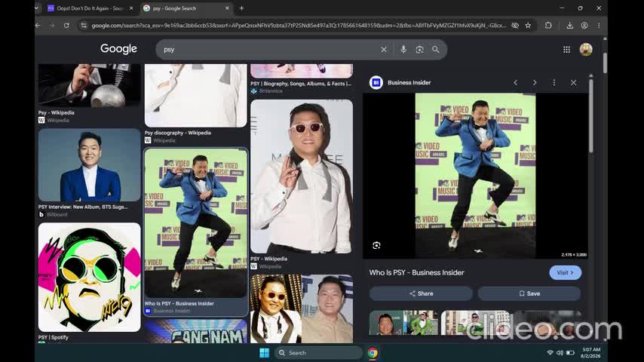
Task: Open the Chrome three-dot menu
Action: [x=599, y=26]
